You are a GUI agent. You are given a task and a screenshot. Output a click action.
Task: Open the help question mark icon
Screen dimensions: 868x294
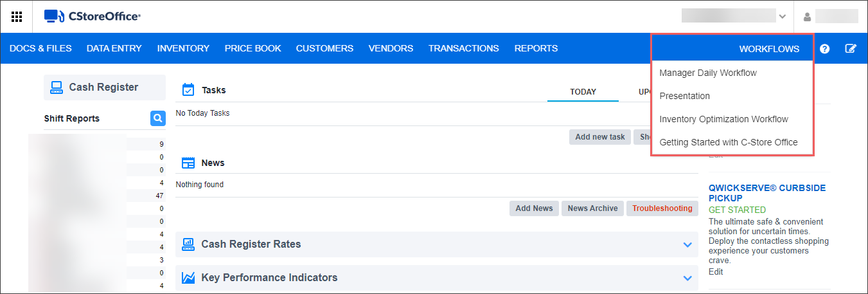(x=824, y=49)
